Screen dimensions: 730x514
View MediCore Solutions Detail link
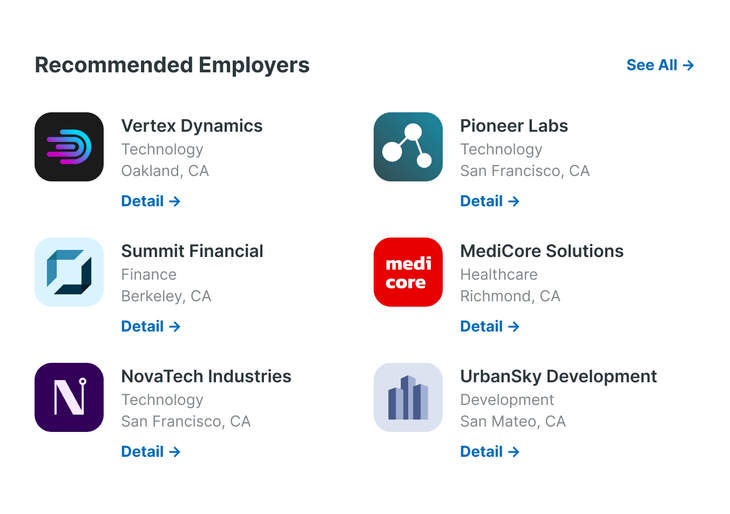coord(490,326)
